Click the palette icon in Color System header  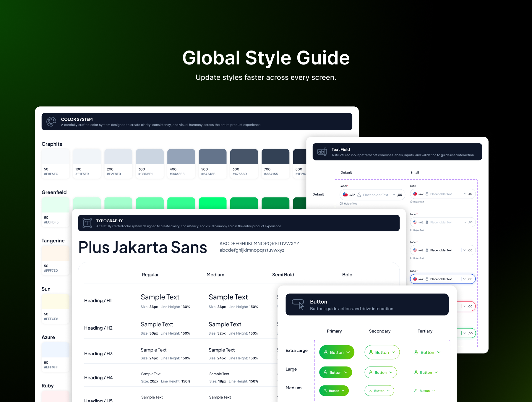tap(51, 122)
